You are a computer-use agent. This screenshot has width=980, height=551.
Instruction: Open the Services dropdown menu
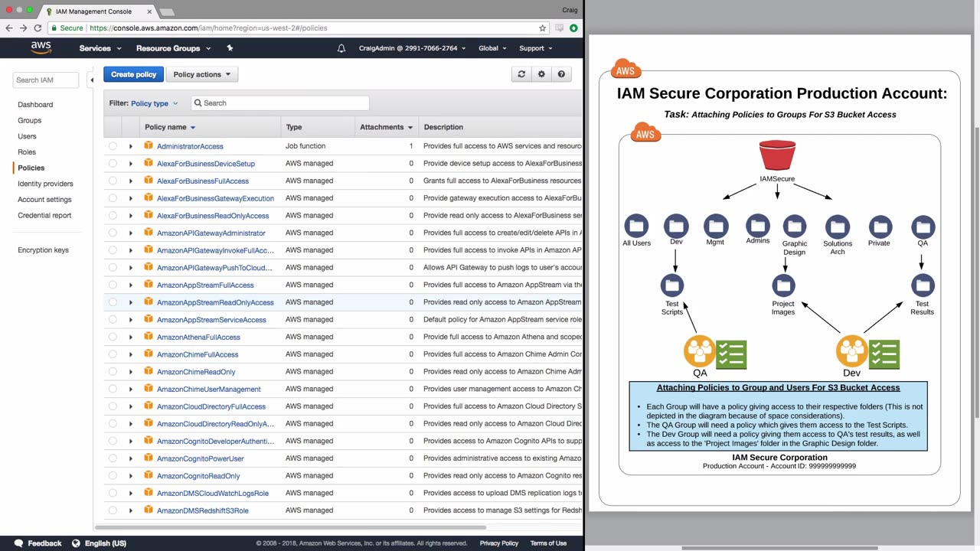point(100,48)
